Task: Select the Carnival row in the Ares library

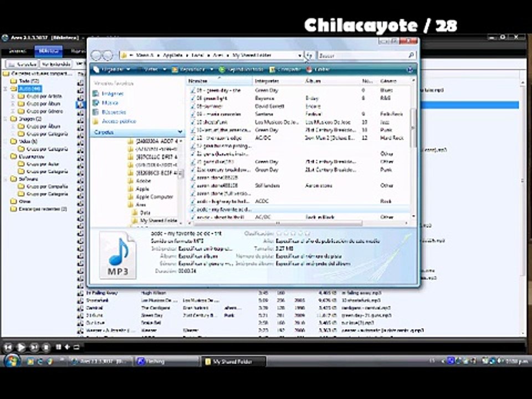Action: coord(299,308)
